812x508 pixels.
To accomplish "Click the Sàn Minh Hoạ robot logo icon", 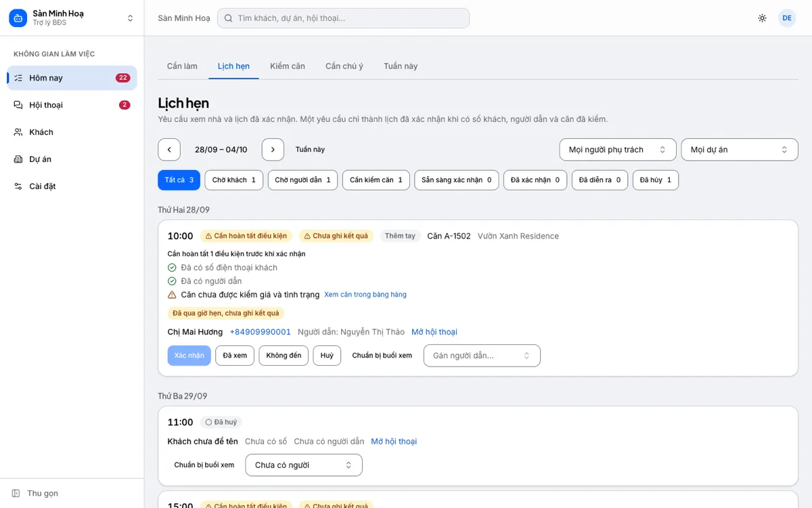I will (x=18, y=18).
